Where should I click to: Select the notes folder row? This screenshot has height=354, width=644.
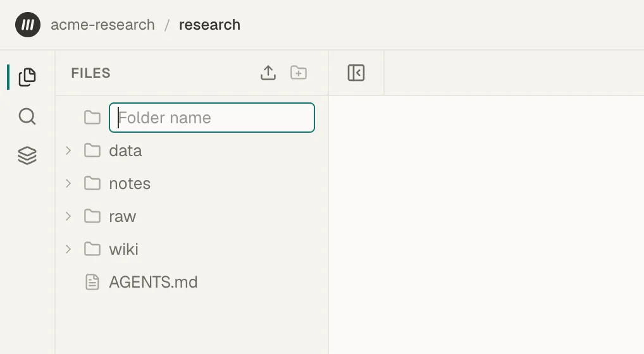pyautogui.click(x=192, y=184)
